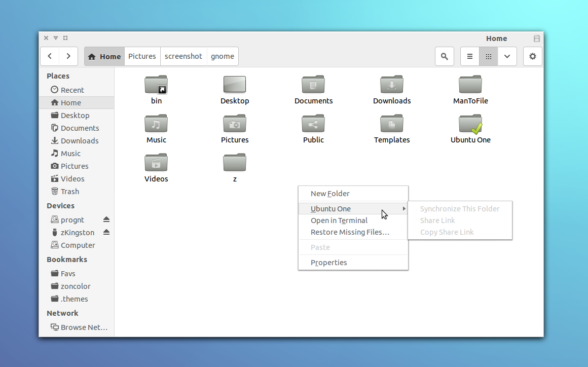588x367 pixels.
Task: Open Computer in the Devices list
Action: coord(77,245)
